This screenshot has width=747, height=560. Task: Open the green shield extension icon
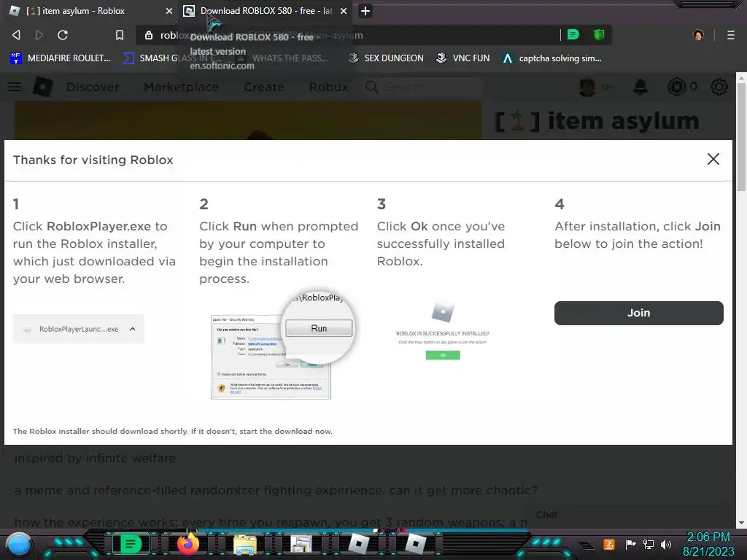(599, 35)
